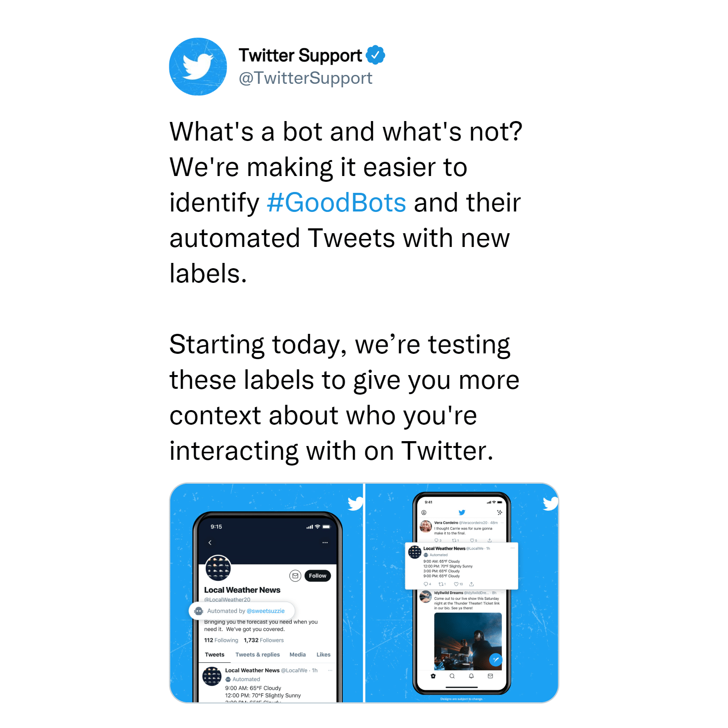Tap the envelope message icon beside Follow

tap(295, 575)
